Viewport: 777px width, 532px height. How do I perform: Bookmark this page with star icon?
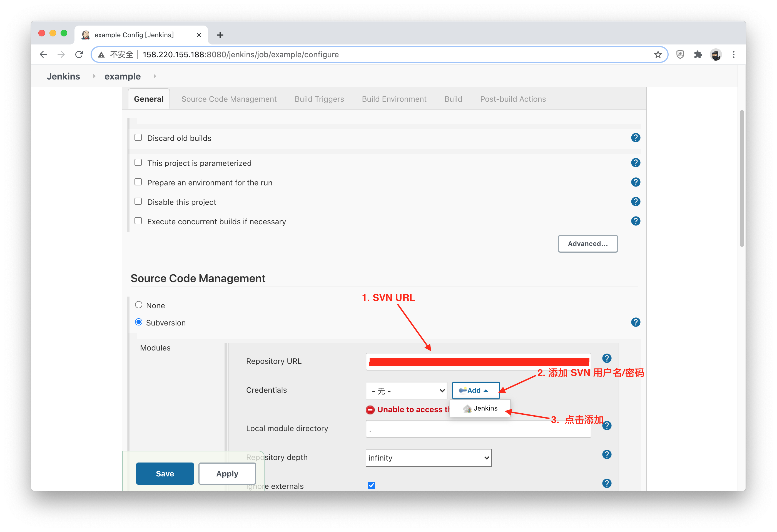[658, 54]
